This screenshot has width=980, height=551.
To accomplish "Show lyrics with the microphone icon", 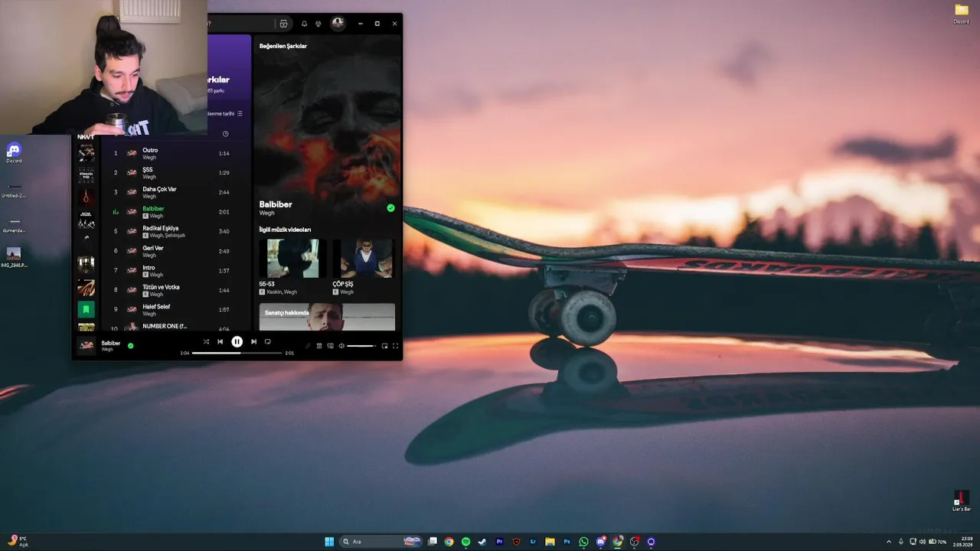I will point(308,346).
